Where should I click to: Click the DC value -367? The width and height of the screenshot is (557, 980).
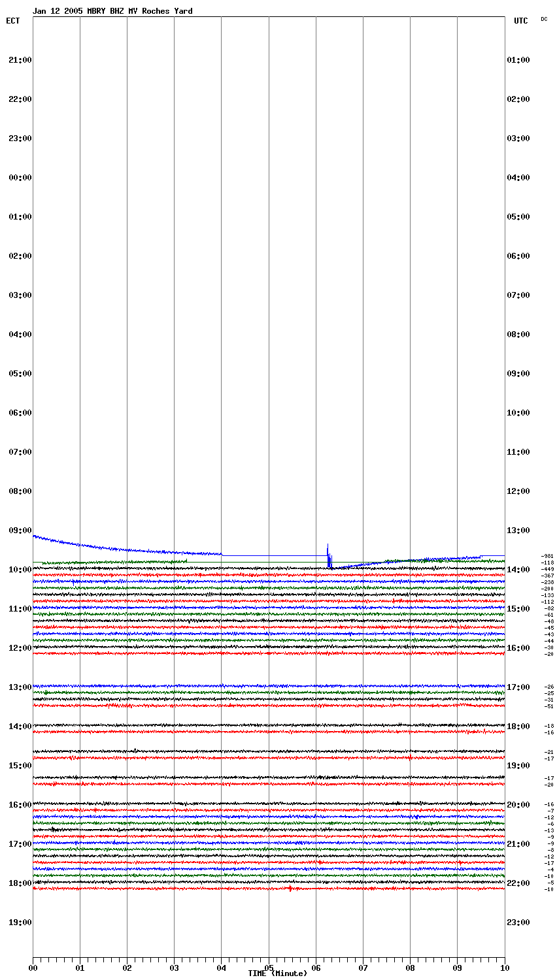[547, 576]
